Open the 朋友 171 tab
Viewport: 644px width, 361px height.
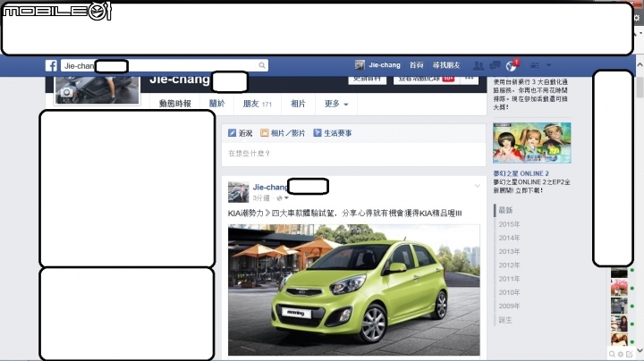[257, 104]
